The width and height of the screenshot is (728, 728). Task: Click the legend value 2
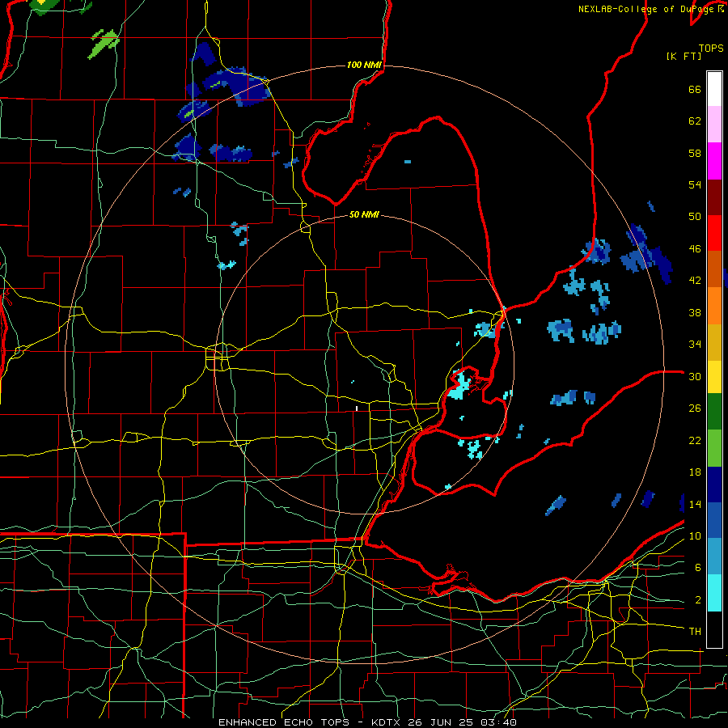click(698, 600)
